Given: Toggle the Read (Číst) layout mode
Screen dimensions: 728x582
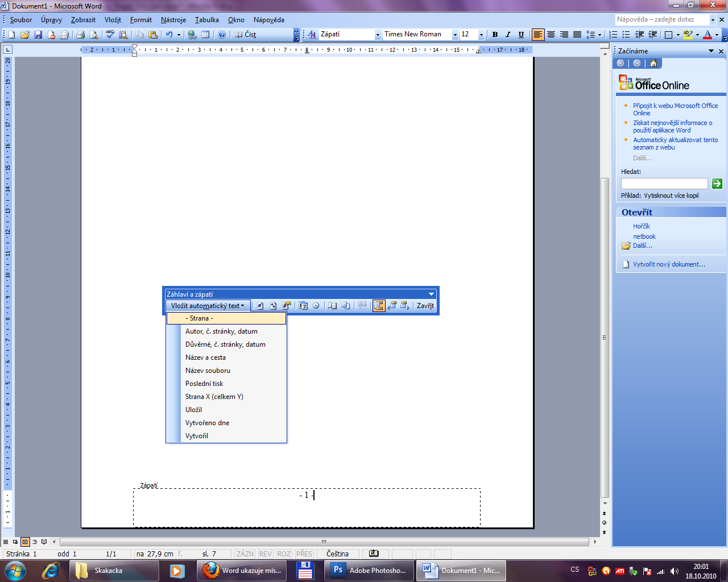Looking at the screenshot, I should pos(246,35).
